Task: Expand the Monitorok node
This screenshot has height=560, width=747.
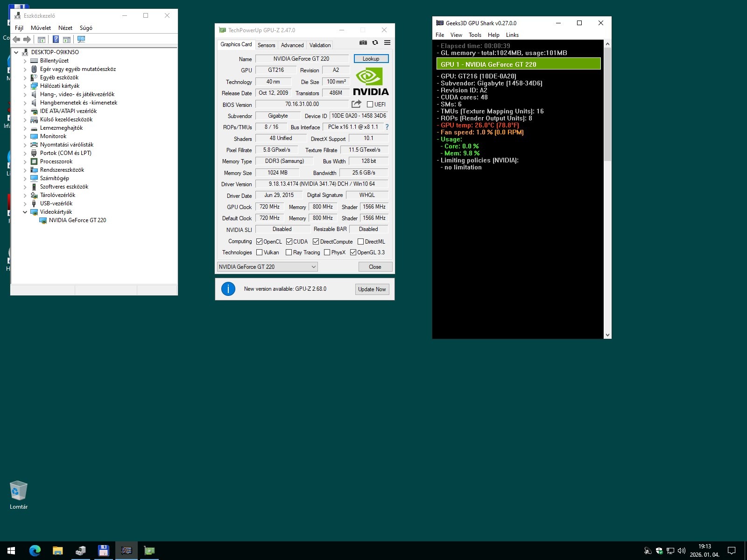Action: pyautogui.click(x=25, y=136)
